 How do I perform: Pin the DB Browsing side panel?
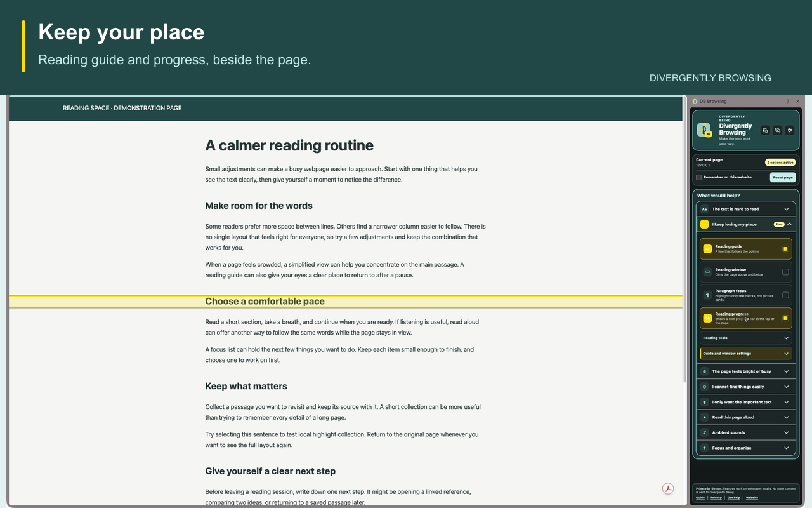tap(788, 101)
